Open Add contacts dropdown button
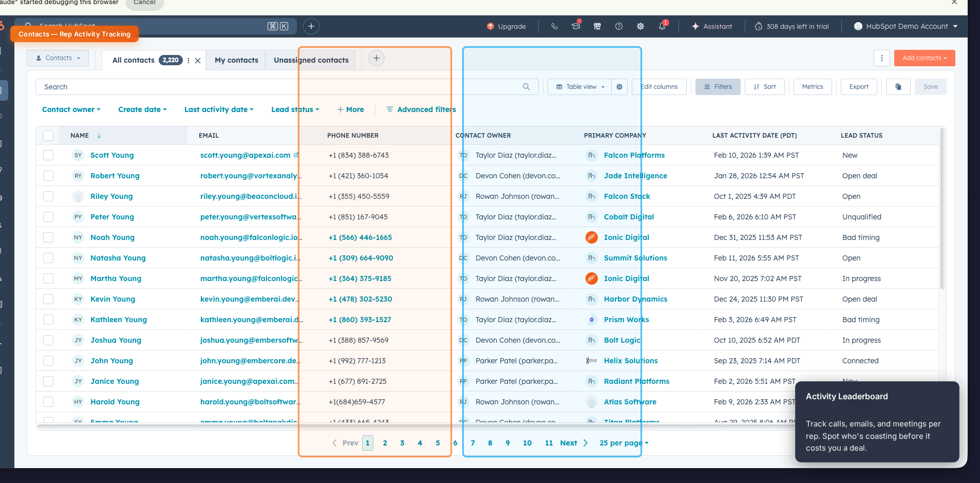980x483 pixels. pos(925,58)
